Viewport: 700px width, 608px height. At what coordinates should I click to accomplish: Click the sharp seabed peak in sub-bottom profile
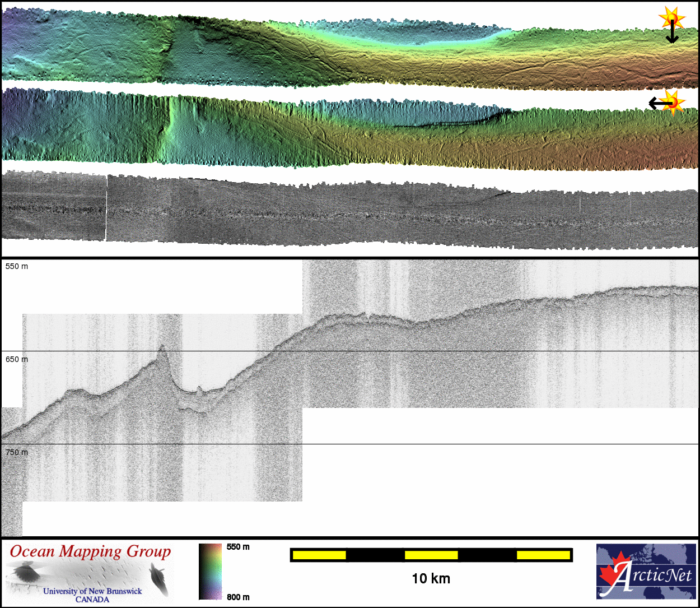point(162,348)
